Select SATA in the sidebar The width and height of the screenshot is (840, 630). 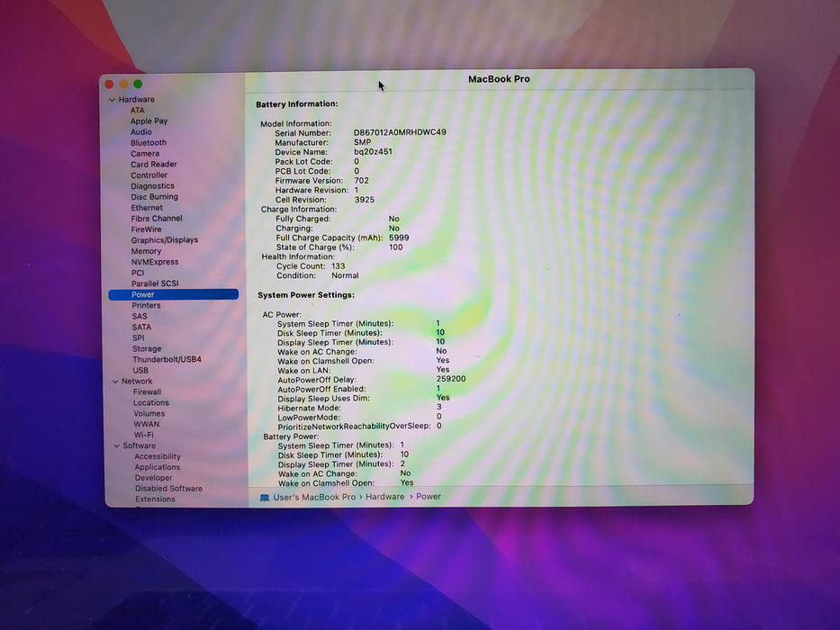142,328
